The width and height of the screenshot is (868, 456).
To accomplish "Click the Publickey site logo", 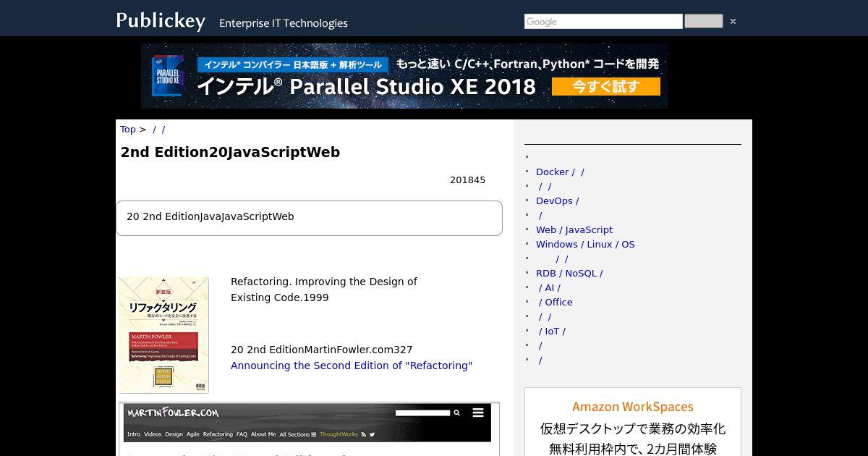I will (x=161, y=21).
